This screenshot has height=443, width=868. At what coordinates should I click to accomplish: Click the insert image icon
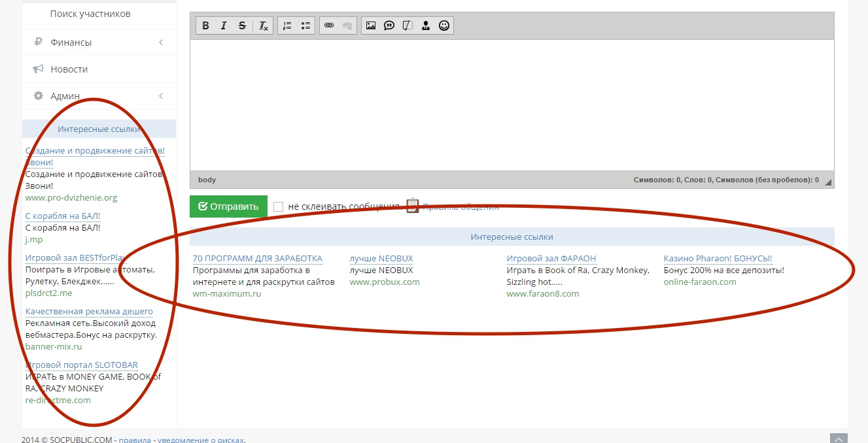[371, 26]
